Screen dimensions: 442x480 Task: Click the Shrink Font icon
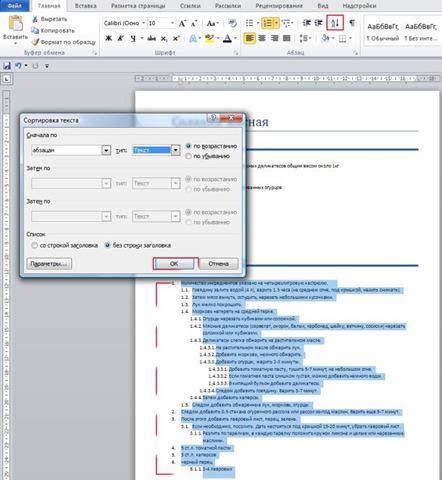(x=193, y=23)
